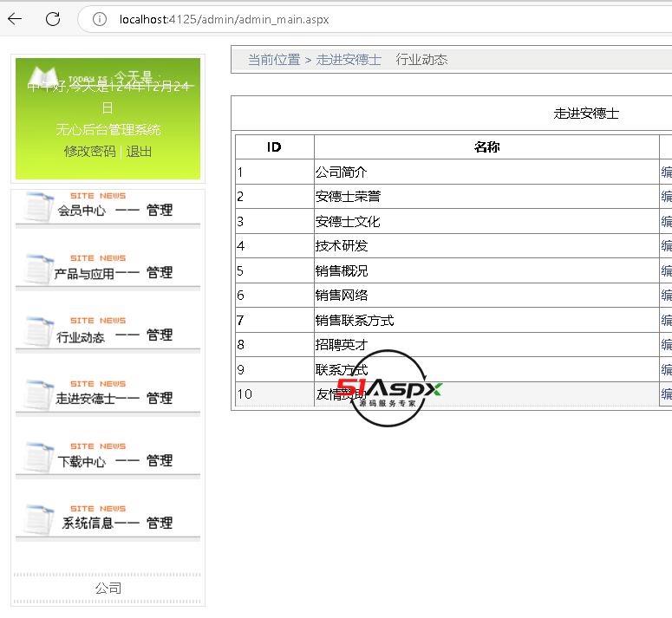Click the ID column header

(x=274, y=146)
